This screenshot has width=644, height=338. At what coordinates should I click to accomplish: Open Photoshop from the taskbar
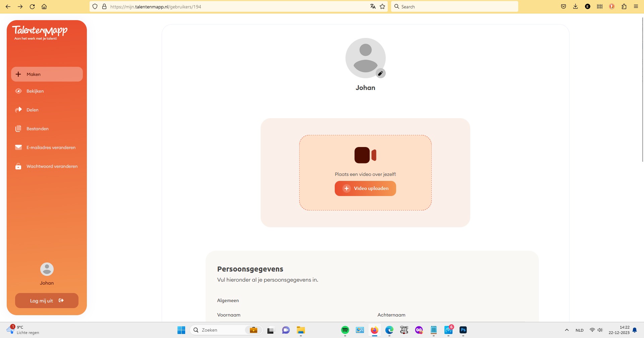(463, 330)
